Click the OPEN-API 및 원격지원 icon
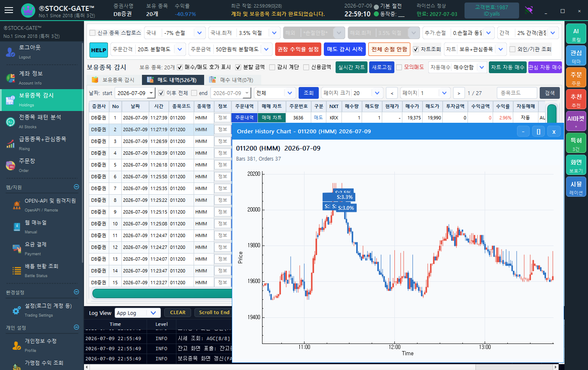588x370 pixels. (x=17, y=205)
